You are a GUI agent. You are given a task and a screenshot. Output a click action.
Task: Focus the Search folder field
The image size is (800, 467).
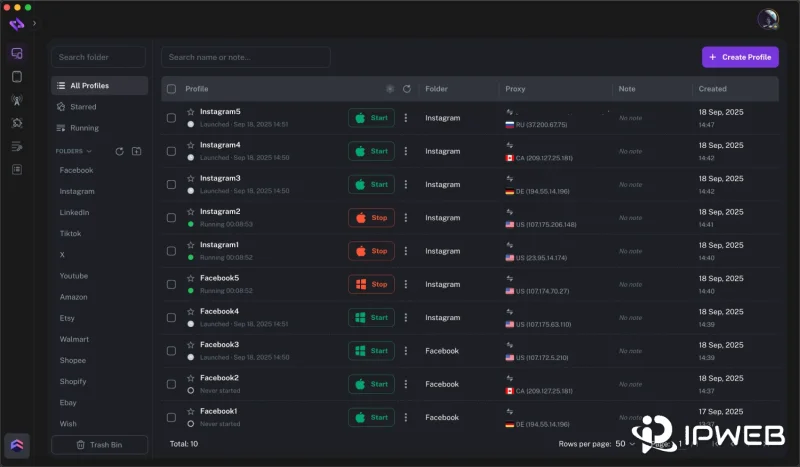tap(98, 57)
